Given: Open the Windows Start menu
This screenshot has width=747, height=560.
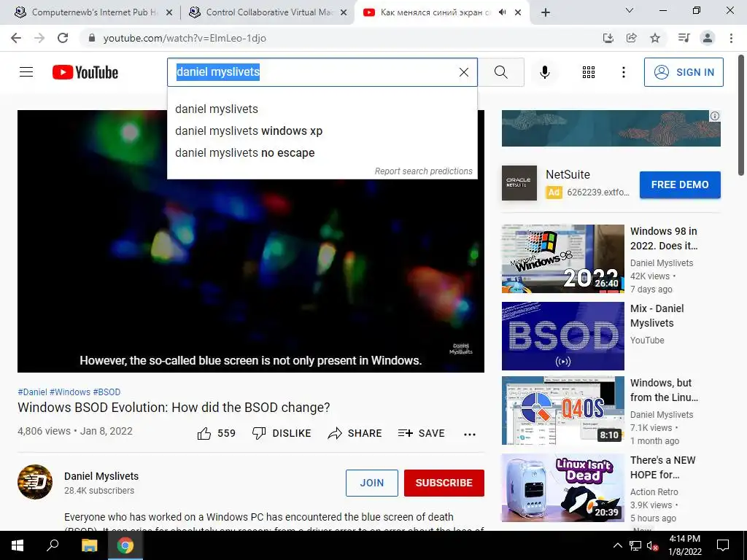Looking at the screenshot, I should [18, 545].
